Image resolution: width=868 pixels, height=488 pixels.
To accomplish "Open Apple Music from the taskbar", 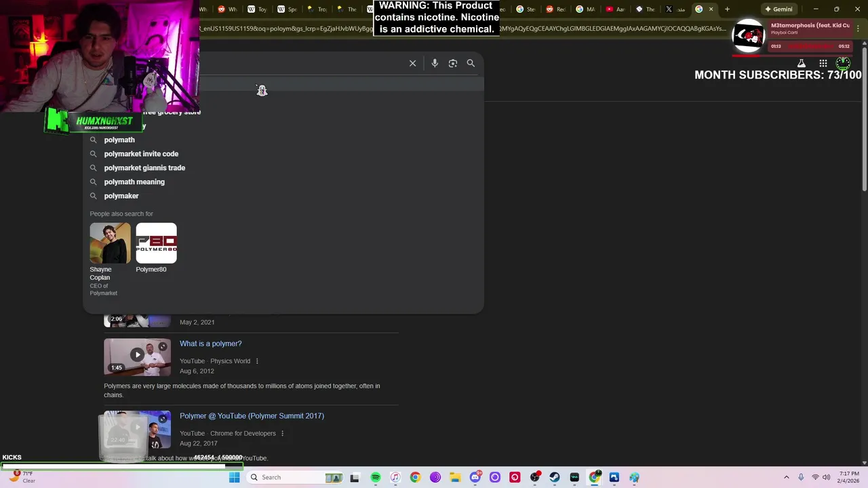I will [395, 477].
